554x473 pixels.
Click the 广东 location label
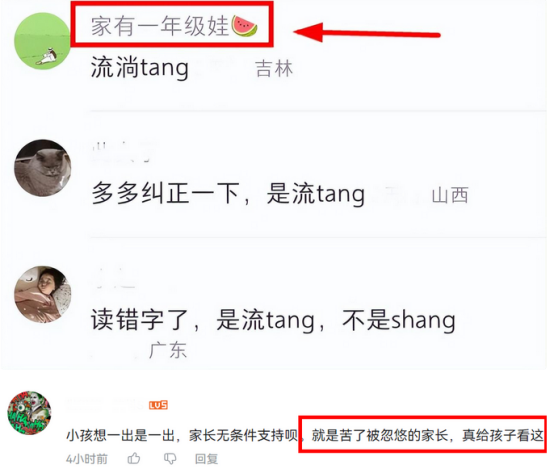click(x=167, y=350)
